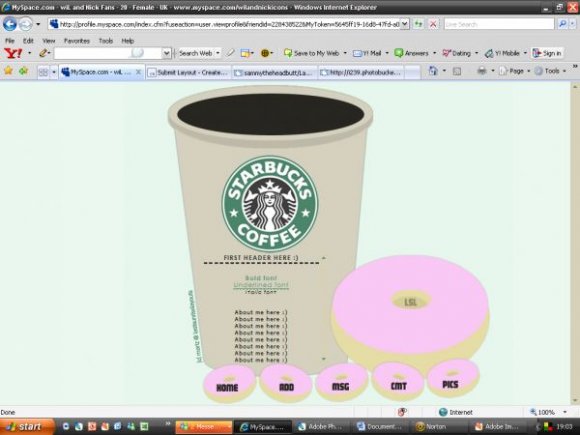
Task: Click the Yahoo toolbar search text field
Action: pyautogui.click(x=108, y=53)
